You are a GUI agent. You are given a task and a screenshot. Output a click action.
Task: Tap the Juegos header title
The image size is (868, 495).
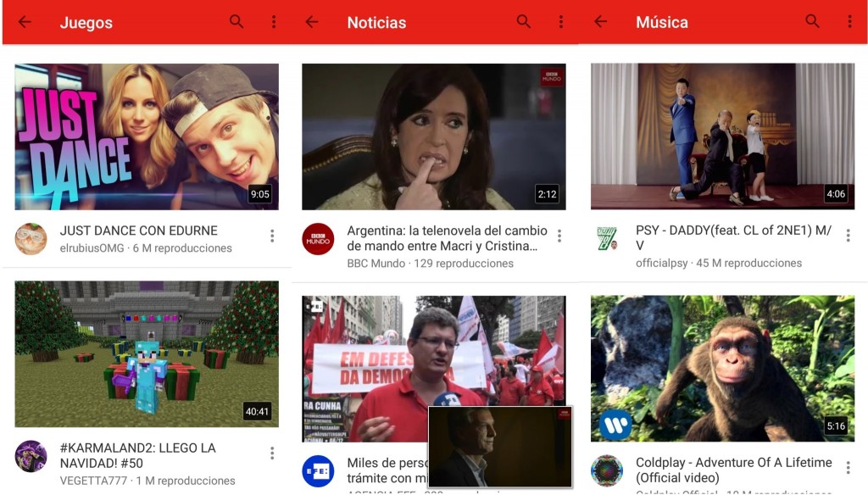coord(86,23)
